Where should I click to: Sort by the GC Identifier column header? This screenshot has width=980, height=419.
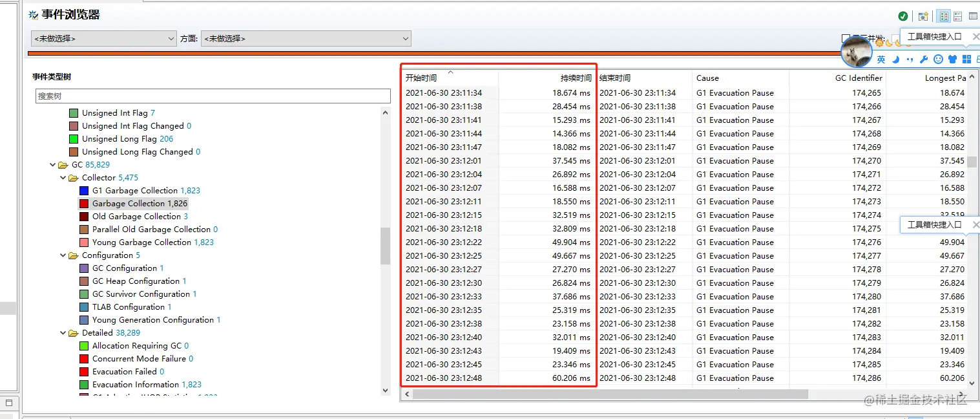(x=837, y=78)
